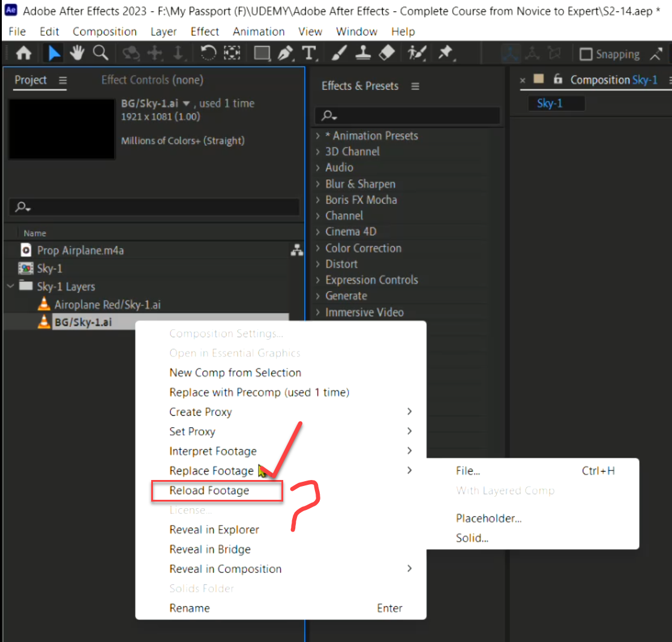Activate the Hand tool
Viewport: 672px width, 642px height.
point(77,53)
